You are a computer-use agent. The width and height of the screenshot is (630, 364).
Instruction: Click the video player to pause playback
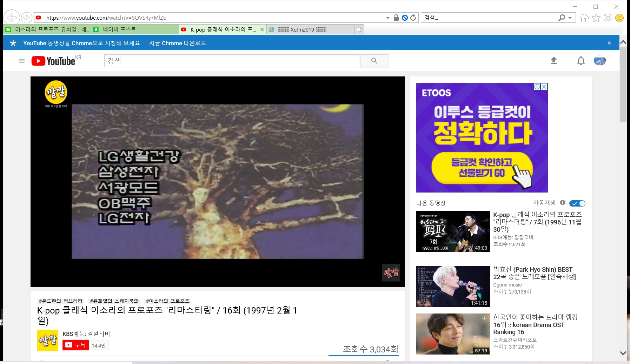[x=218, y=182]
